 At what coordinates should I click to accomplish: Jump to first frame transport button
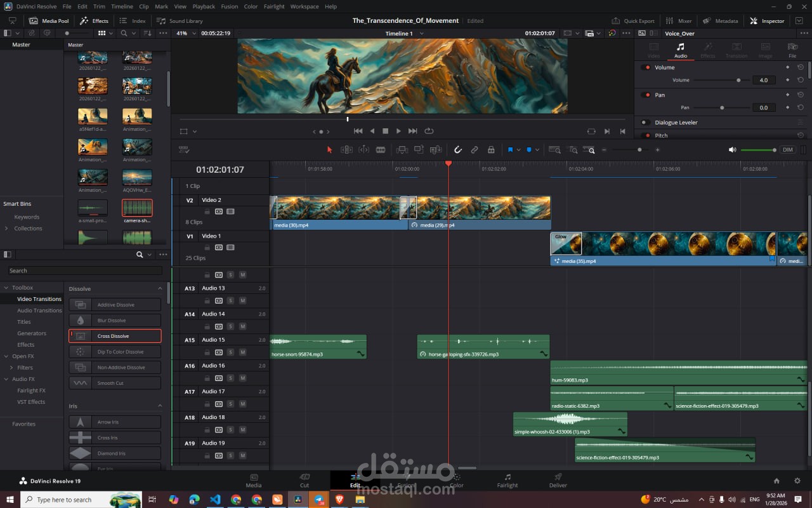358,131
